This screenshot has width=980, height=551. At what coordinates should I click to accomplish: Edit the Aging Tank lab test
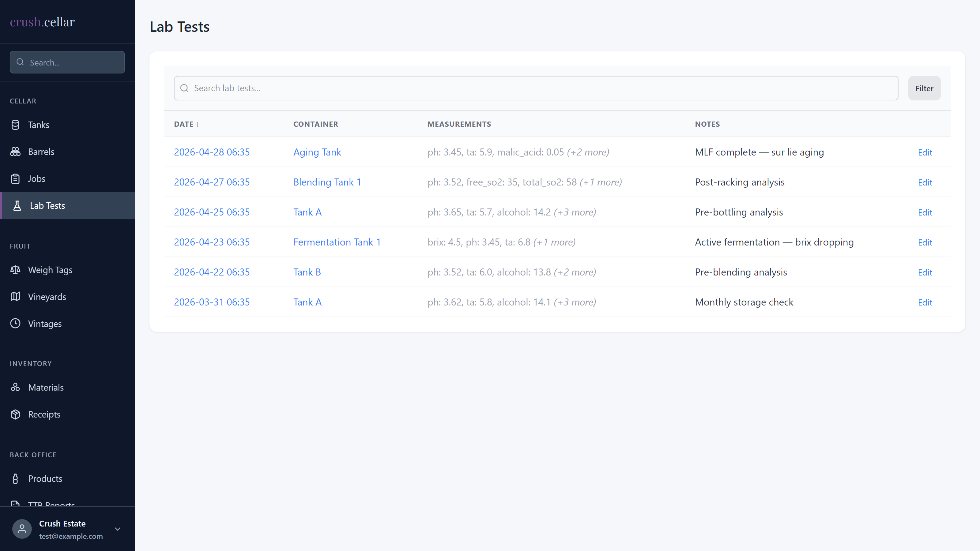tap(925, 152)
